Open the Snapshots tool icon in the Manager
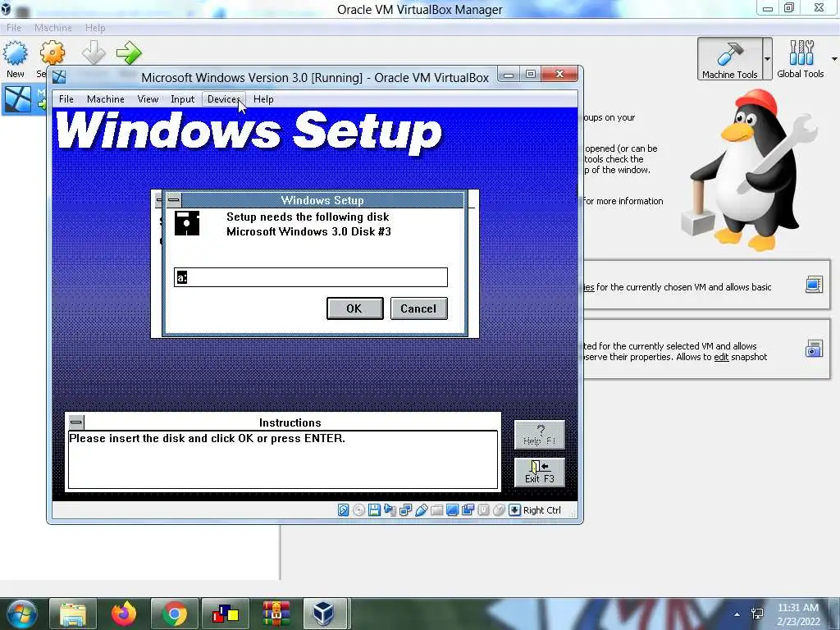Viewport: 840px width, 630px height. point(814,349)
